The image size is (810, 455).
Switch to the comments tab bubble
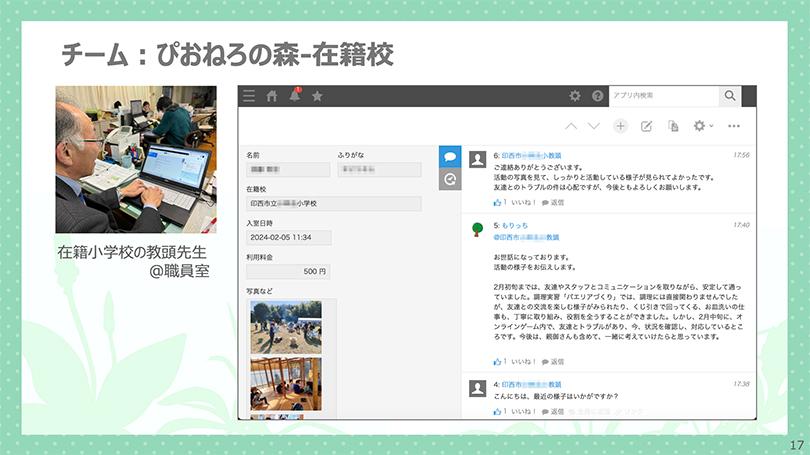pos(450,157)
